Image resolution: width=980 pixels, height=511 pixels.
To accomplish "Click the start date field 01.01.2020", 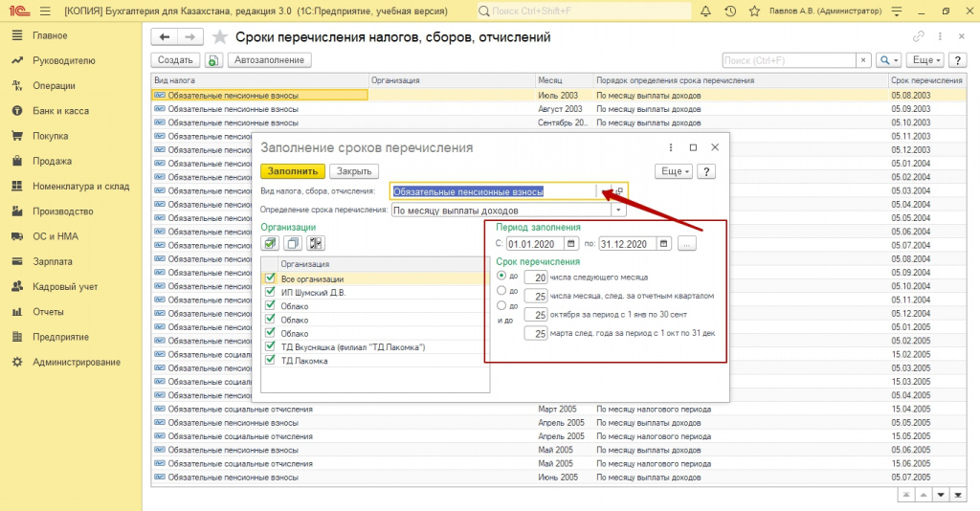I will 535,244.
